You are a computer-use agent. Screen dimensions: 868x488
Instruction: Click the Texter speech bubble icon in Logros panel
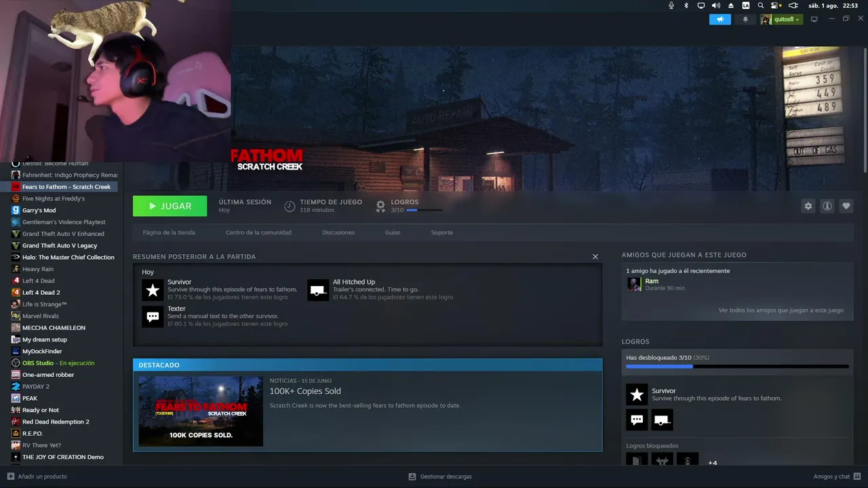pyautogui.click(x=637, y=420)
